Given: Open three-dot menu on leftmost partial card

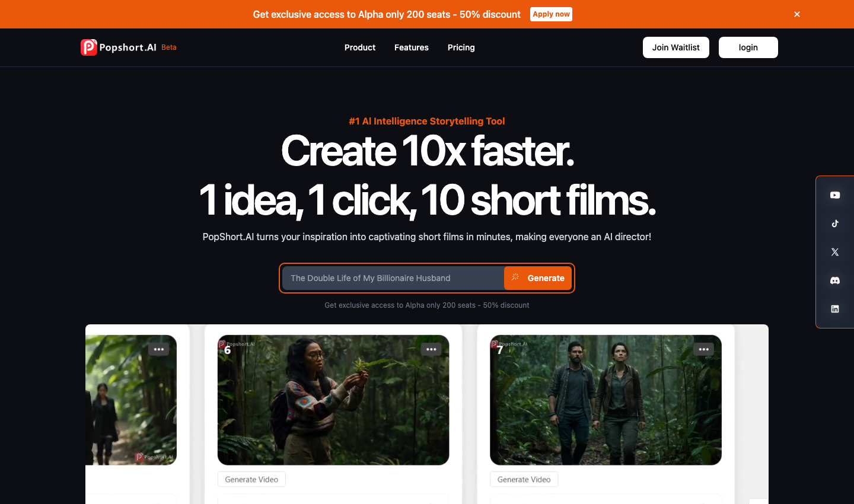Looking at the screenshot, I should 159,349.
